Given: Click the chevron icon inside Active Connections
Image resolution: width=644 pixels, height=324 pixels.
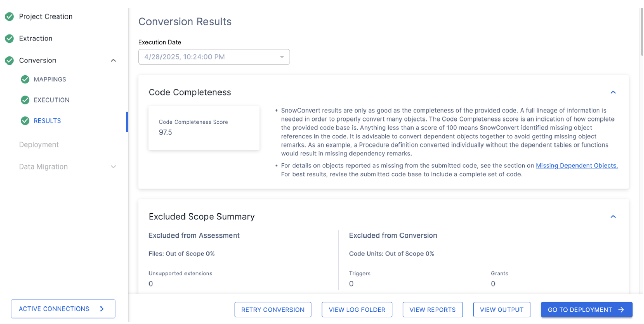Looking at the screenshot, I should point(102,309).
